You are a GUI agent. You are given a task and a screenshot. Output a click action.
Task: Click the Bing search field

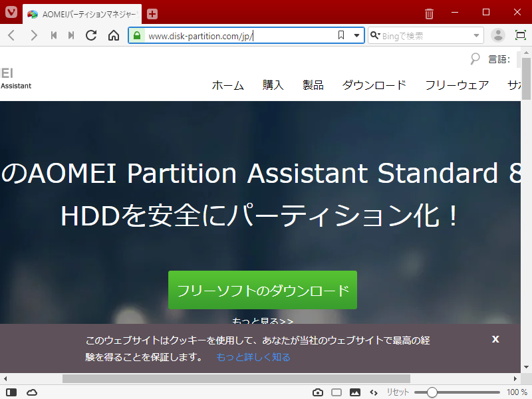tap(426, 36)
